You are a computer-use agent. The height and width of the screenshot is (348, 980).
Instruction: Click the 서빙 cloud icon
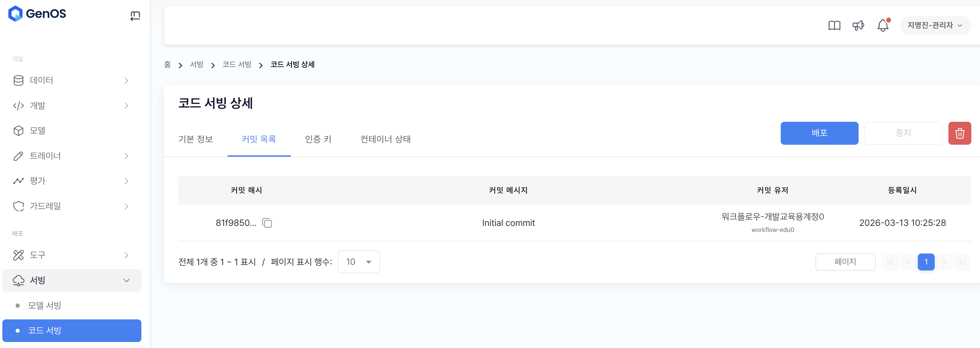[x=18, y=280]
